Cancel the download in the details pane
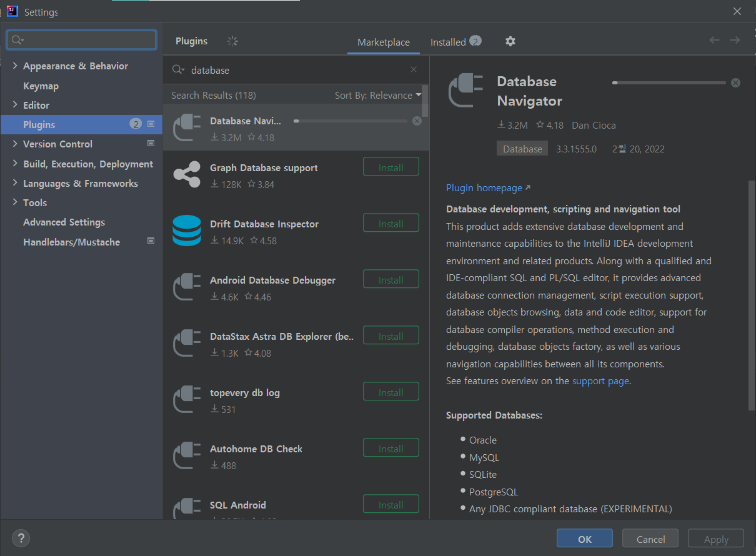Screen dimensions: 756x556 [735, 82]
